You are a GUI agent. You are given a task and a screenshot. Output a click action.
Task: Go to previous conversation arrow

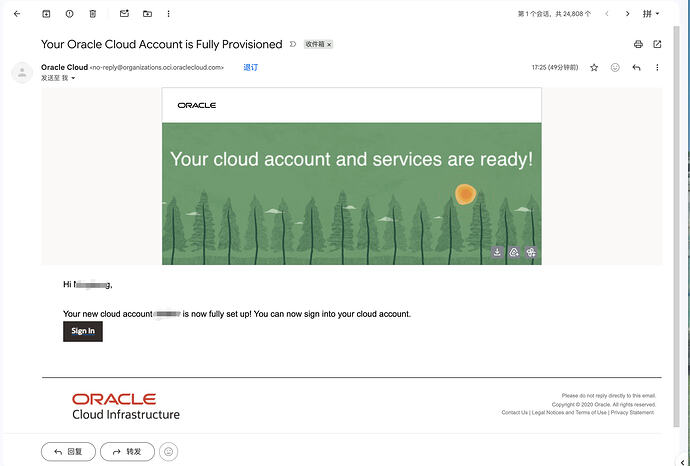coord(607,14)
